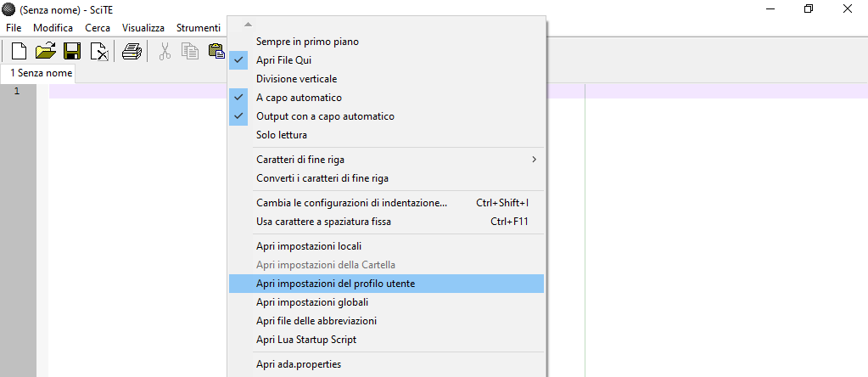
Task: Switch to the '1 Senza nome' tab
Action: pos(40,74)
